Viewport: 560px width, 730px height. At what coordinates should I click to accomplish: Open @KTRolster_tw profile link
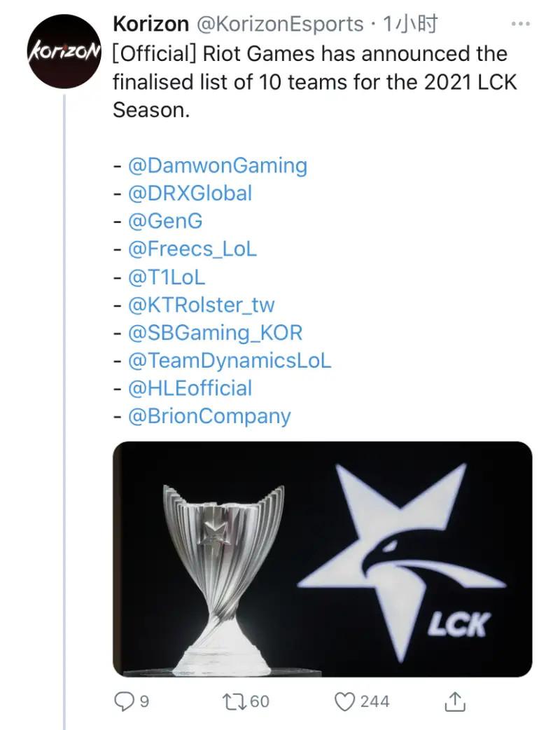[x=201, y=305]
